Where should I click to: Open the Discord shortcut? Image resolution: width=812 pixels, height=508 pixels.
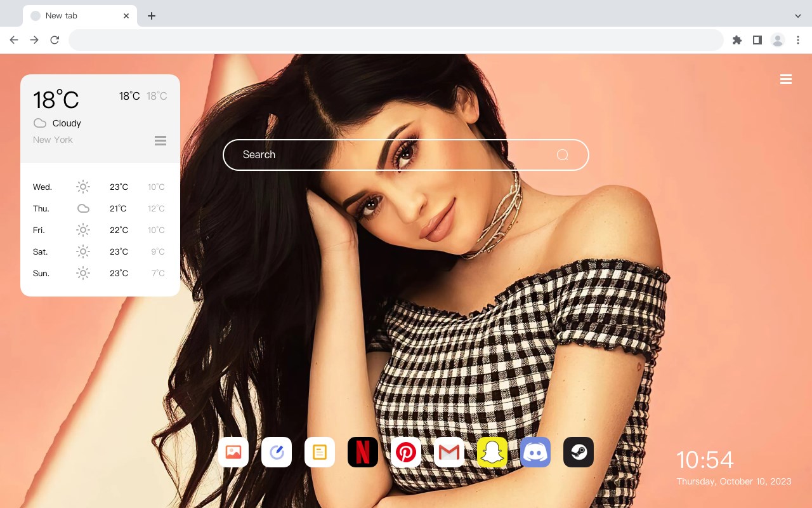tap(535, 452)
